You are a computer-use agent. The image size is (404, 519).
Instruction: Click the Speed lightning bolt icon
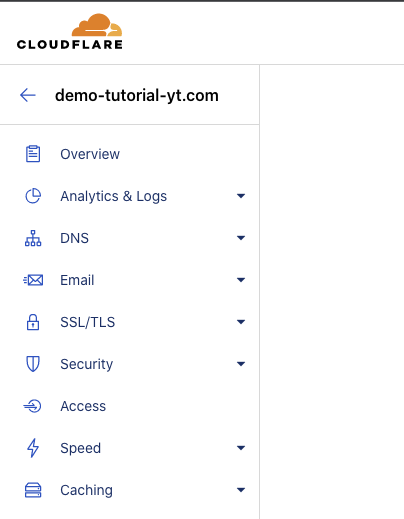[x=33, y=448]
